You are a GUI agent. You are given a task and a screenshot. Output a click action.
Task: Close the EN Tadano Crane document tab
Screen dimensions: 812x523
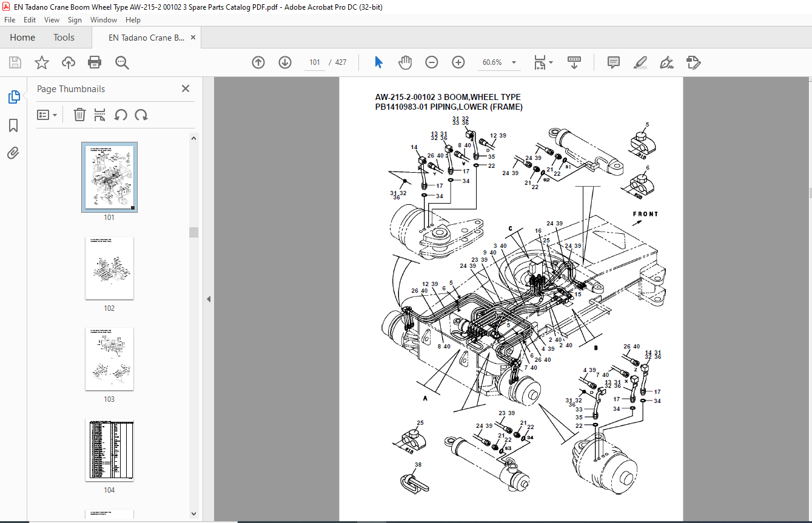point(193,38)
